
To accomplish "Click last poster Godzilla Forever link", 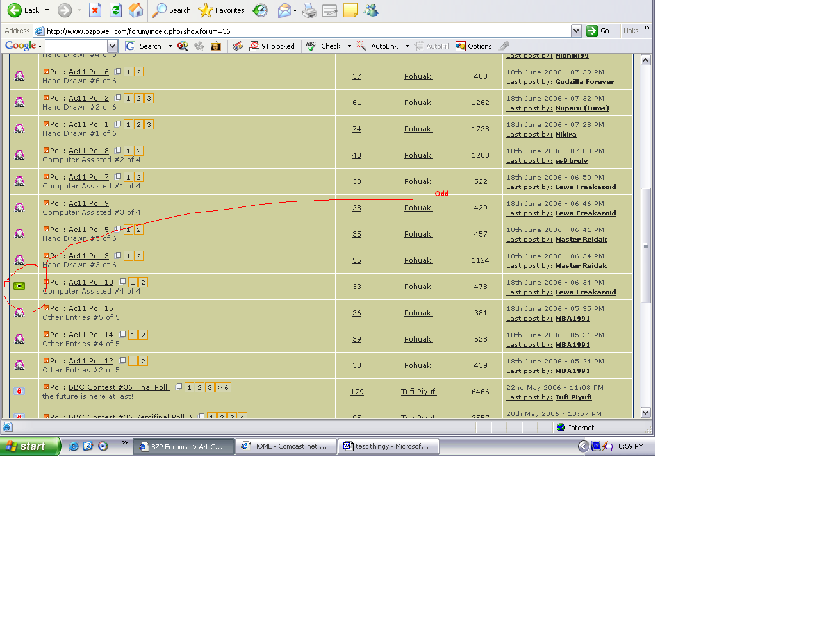I will (x=585, y=82).
